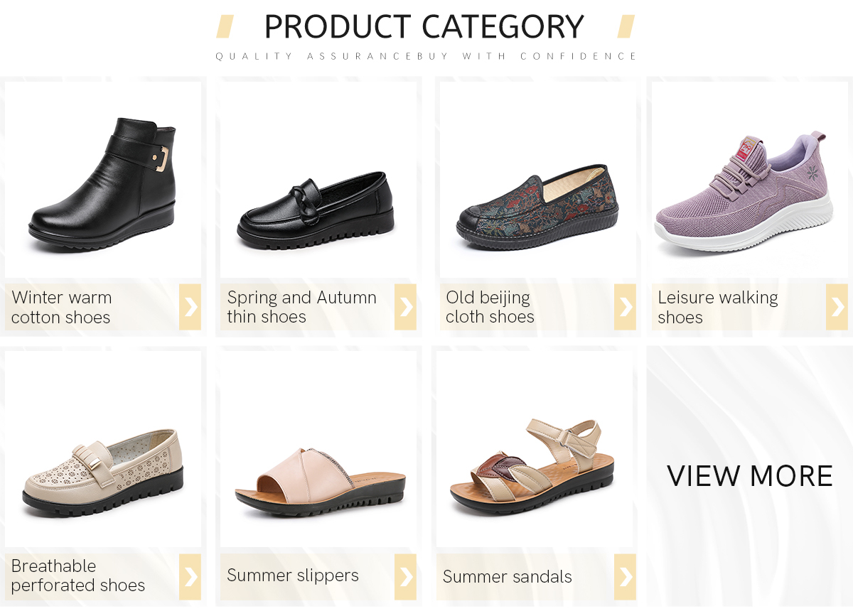Click the VIEW MORE tile
Screen dimensions: 853x616
point(750,476)
